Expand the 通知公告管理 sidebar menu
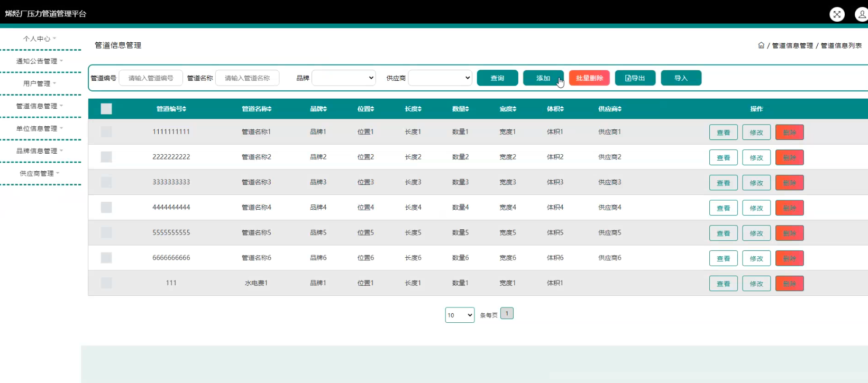Screen dimensions: 868x383 pos(40,61)
